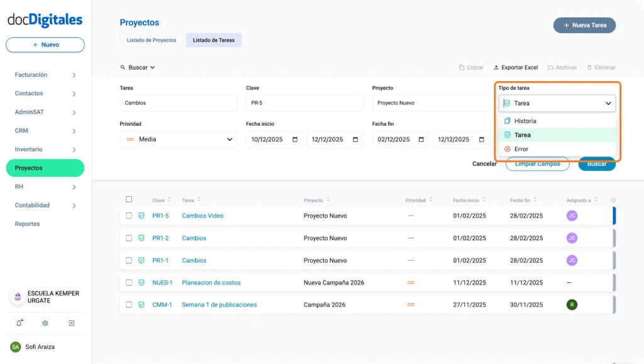Open the notifications bell icon

[19, 323]
